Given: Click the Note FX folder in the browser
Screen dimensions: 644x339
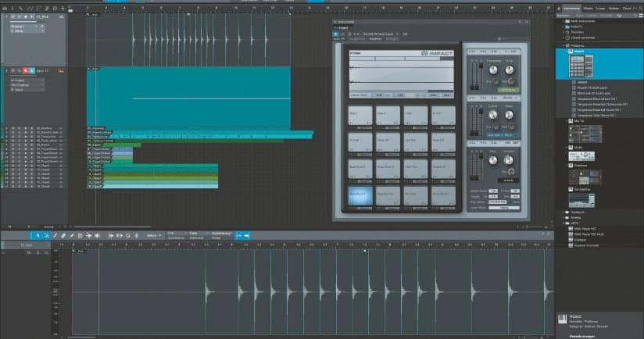Looking at the screenshot, I should (576, 27).
